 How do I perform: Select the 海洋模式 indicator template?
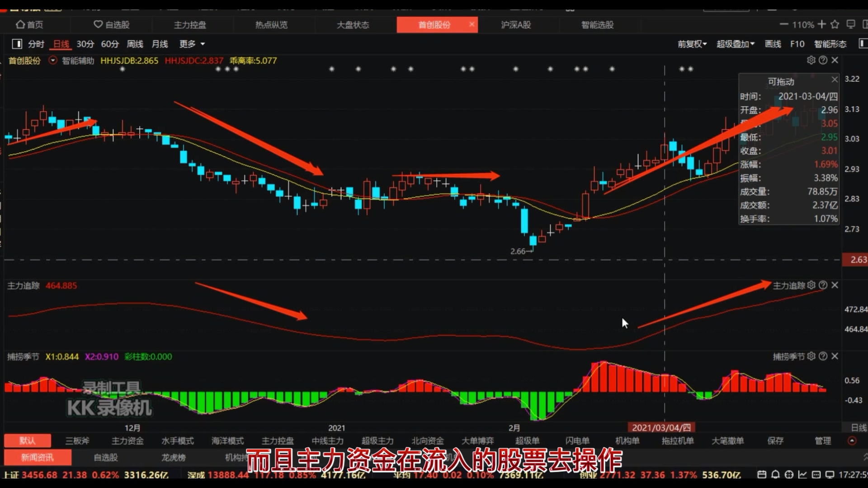(x=227, y=441)
